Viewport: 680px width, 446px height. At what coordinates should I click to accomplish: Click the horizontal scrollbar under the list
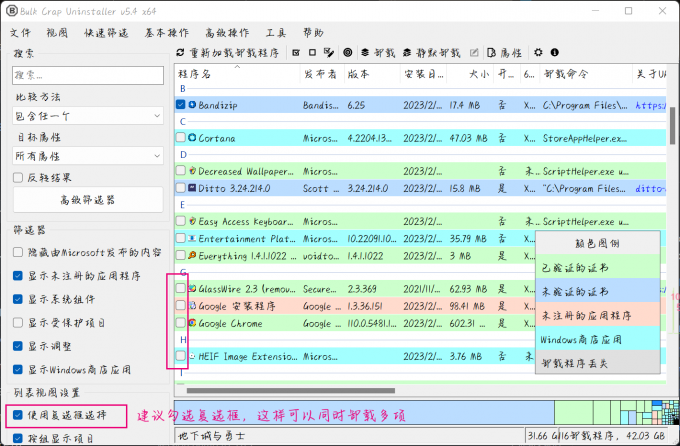click(x=291, y=390)
